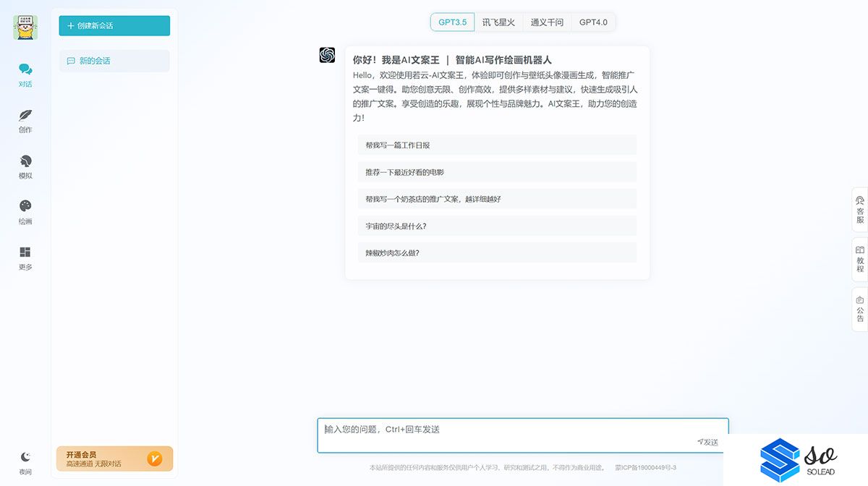Screen dimensions: 868x486
Task: Click the footer disclaimer starting 本站所提供的任何内容
Action: click(486, 468)
